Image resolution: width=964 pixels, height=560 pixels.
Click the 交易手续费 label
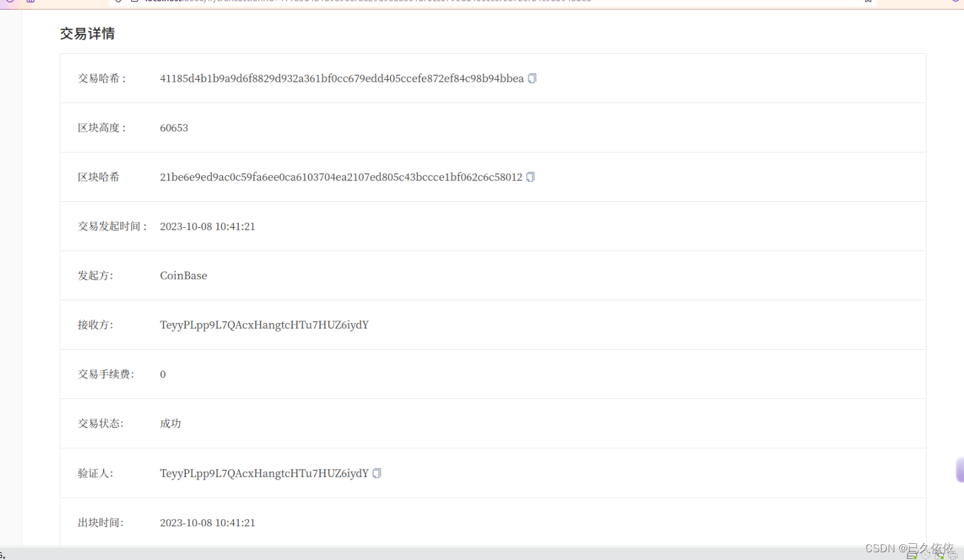click(x=106, y=374)
